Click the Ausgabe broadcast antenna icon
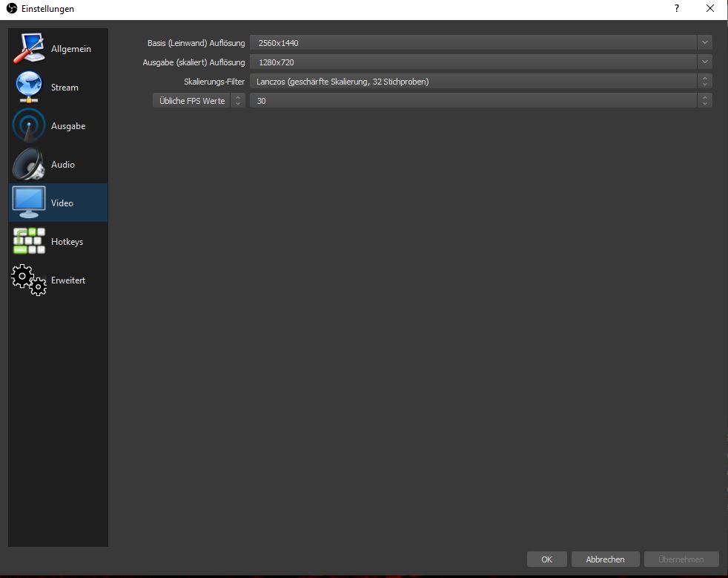 29,126
